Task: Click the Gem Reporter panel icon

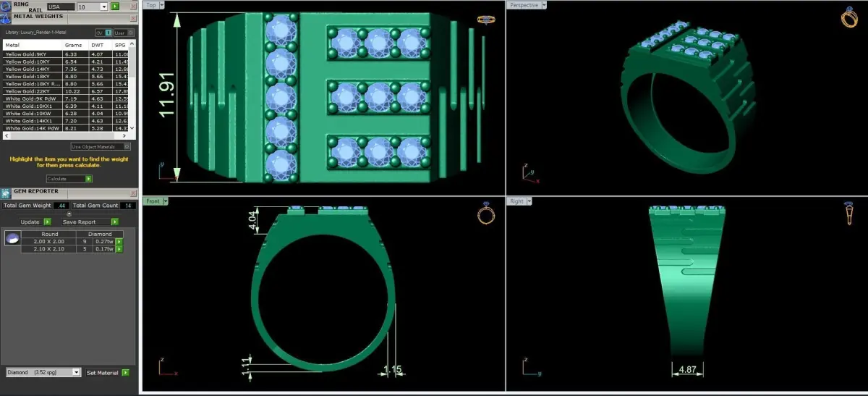Action: point(6,194)
